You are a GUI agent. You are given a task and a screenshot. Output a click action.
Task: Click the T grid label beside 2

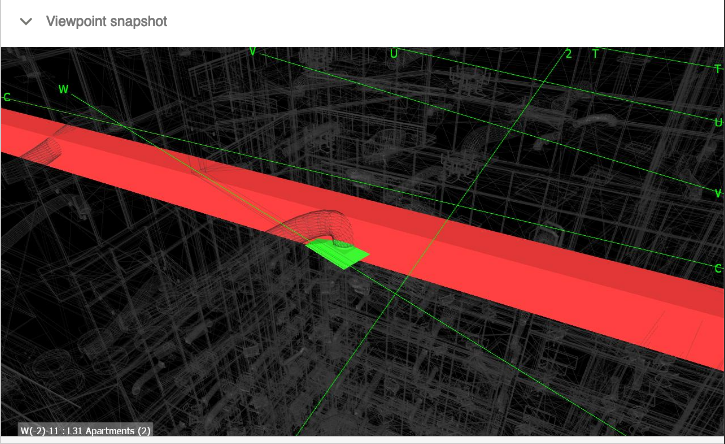click(x=595, y=54)
